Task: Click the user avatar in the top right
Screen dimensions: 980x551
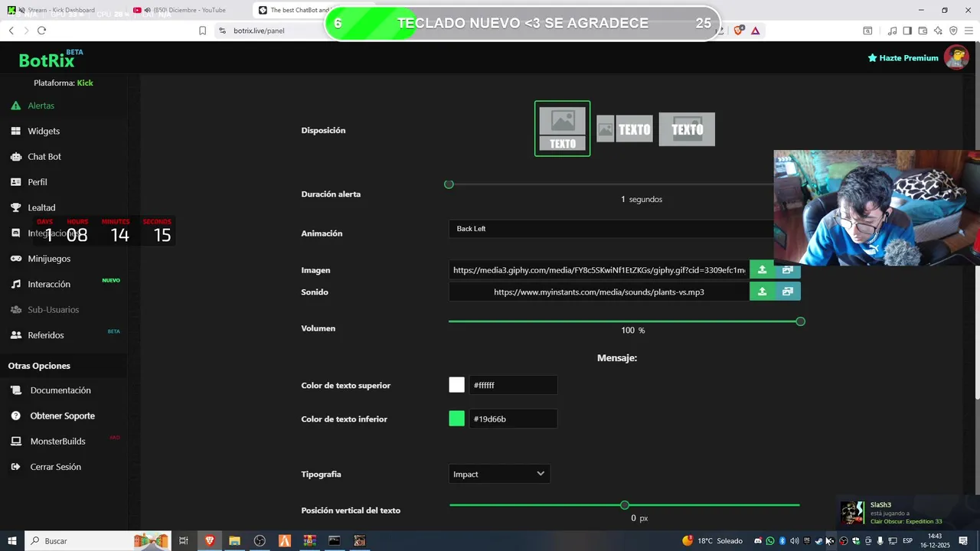Action: tap(956, 57)
